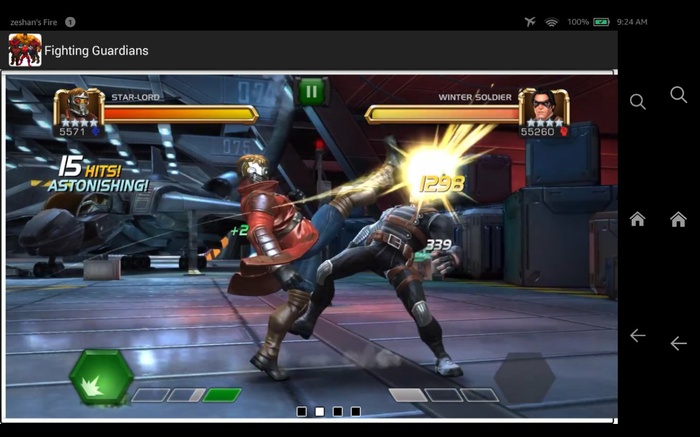Viewport: 700px width, 437px height.
Task: Tap the airplane mode status icon
Action: click(x=530, y=21)
